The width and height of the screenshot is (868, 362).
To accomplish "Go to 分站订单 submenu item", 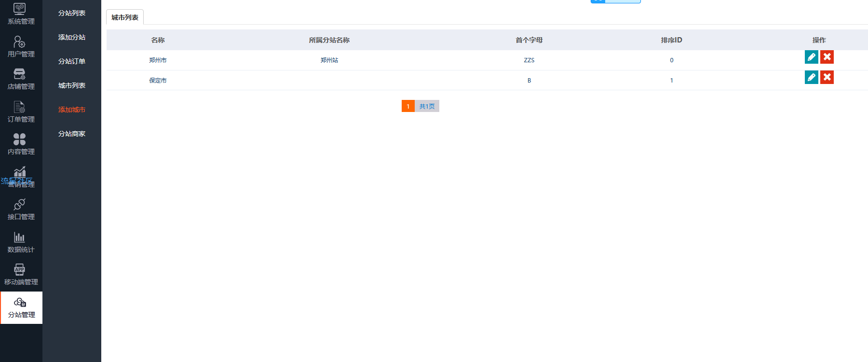I will click(72, 61).
